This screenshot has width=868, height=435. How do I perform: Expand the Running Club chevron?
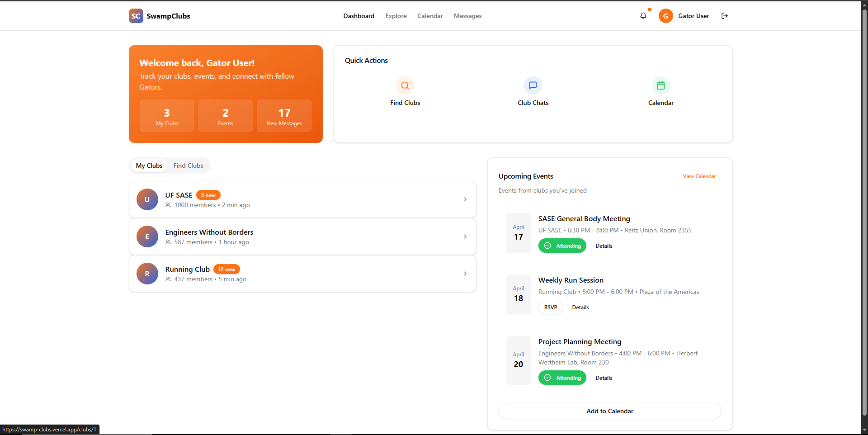(x=465, y=274)
